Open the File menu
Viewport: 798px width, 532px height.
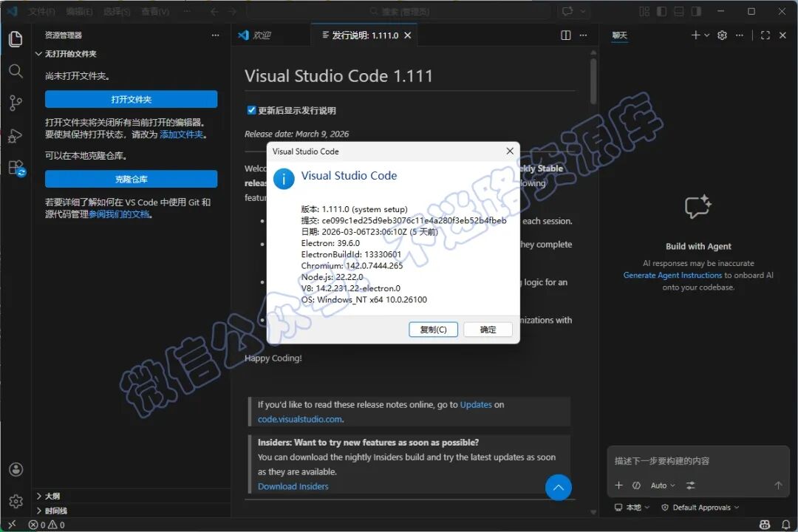click(41, 11)
